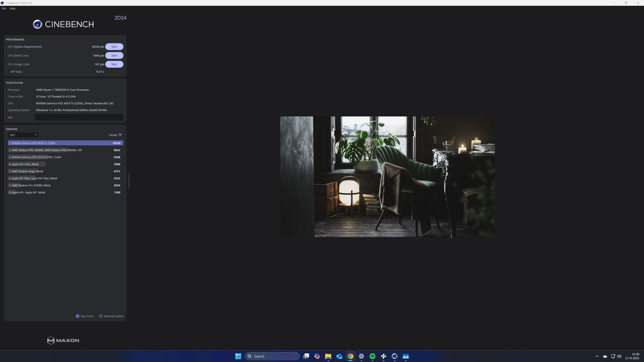
Task: Open the volume speaker tray icon
Action: [619, 356]
